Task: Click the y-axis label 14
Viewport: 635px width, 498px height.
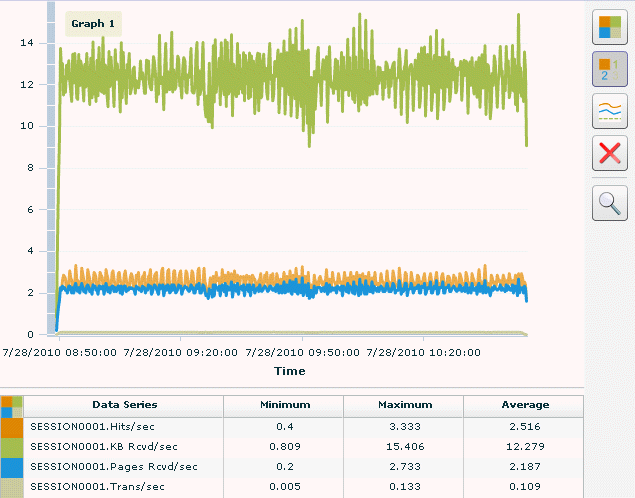Action: [x=27, y=43]
